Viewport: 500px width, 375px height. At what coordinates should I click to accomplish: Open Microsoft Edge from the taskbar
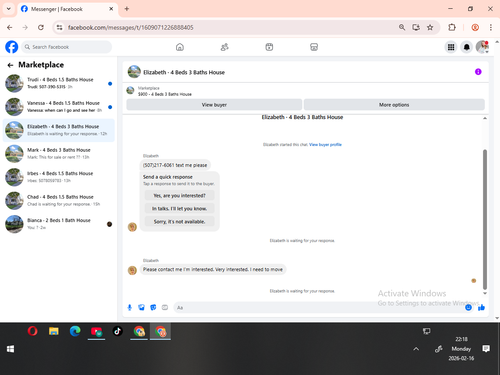(75, 331)
